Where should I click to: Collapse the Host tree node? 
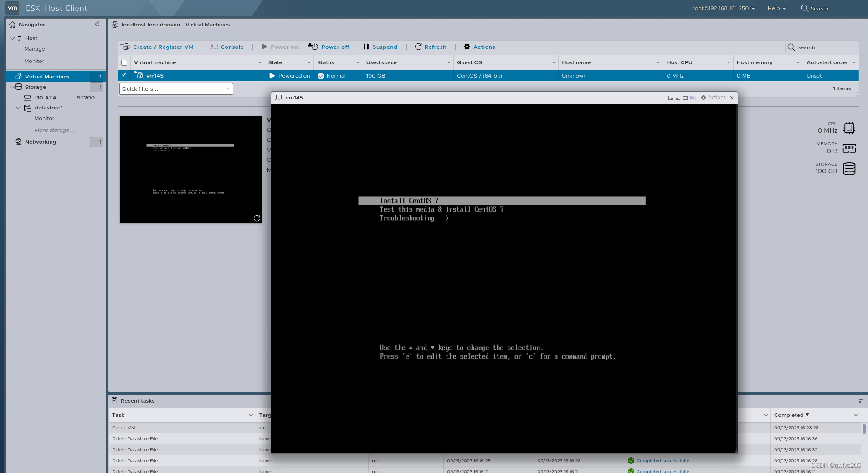point(12,38)
